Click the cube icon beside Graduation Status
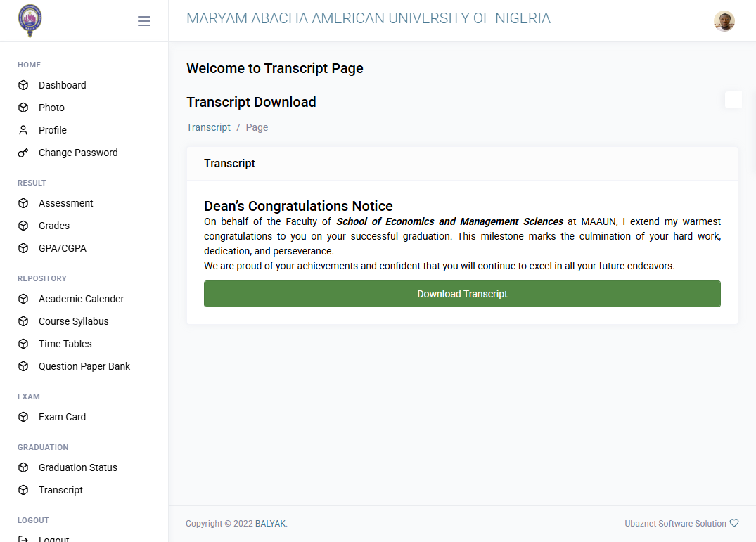Viewport: 756px width, 542px height. point(23,467)
